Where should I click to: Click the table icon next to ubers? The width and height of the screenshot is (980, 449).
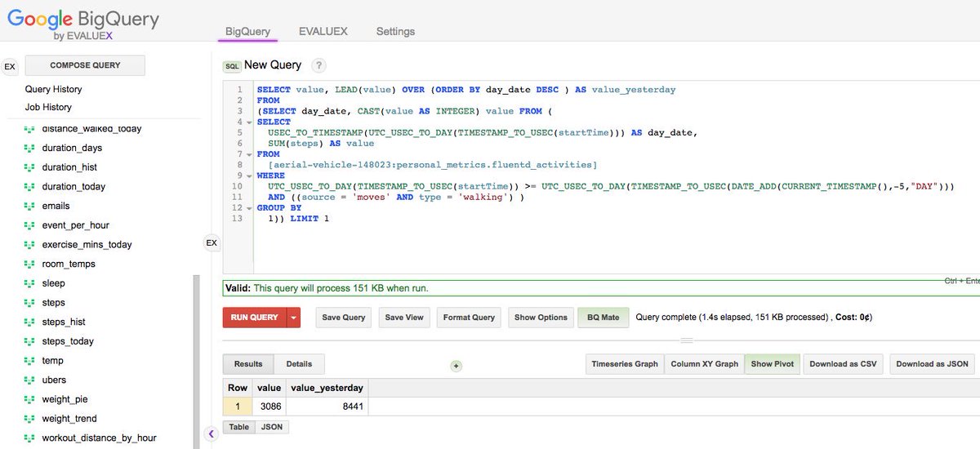(29, 380)
